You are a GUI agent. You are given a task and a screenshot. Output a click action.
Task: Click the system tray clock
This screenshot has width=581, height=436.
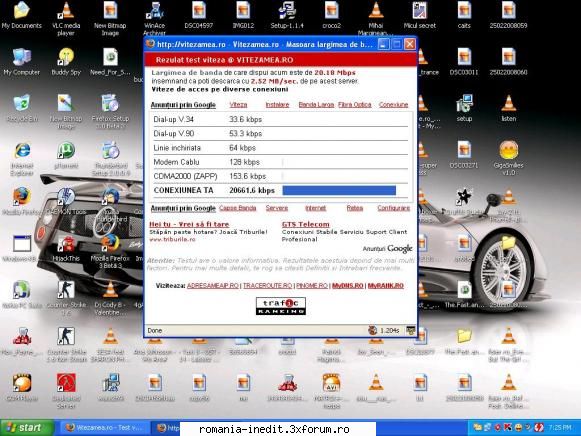(x=560, y=428)
